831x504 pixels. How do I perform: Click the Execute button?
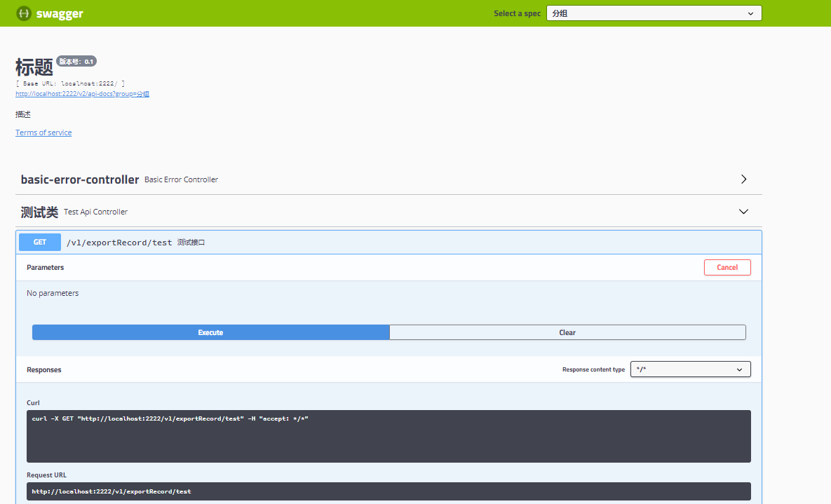tap(211, 332)
